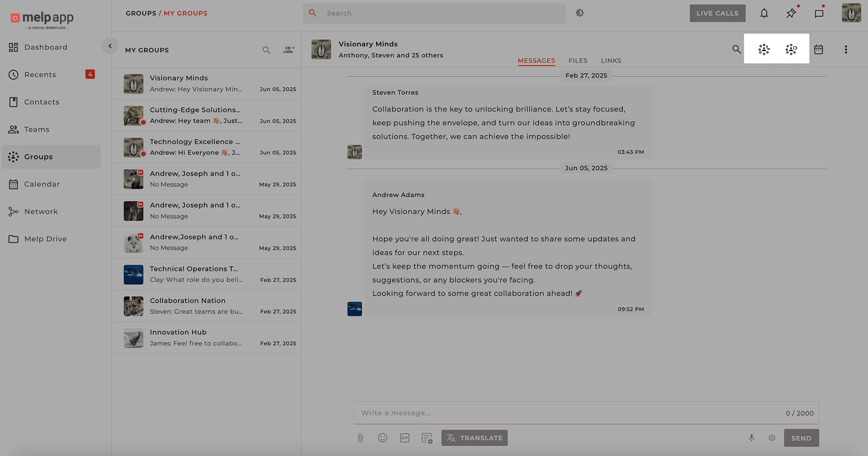
Task: Start a group audio call
Action: coord(764,50)
